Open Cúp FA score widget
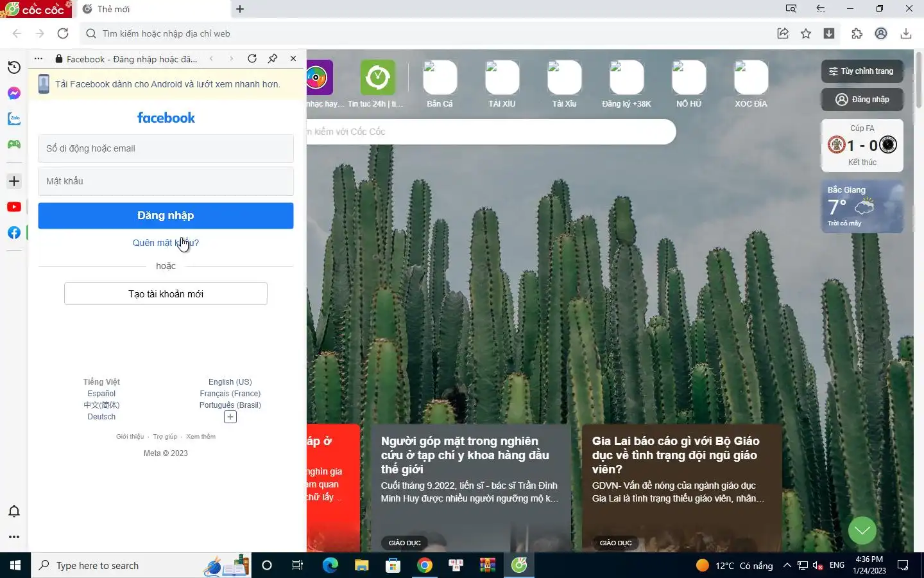The image size is (924, 578). pyautogui.click(x=862, y=145)
